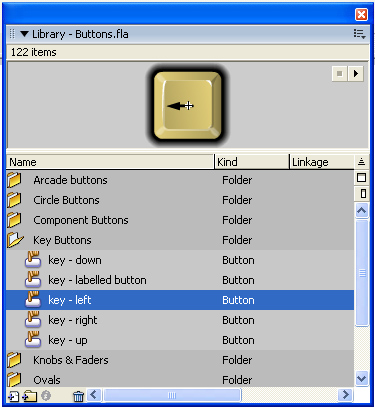Click the key - right symbol icon
This screenshot has width=375, height=408.
(33, 320)
